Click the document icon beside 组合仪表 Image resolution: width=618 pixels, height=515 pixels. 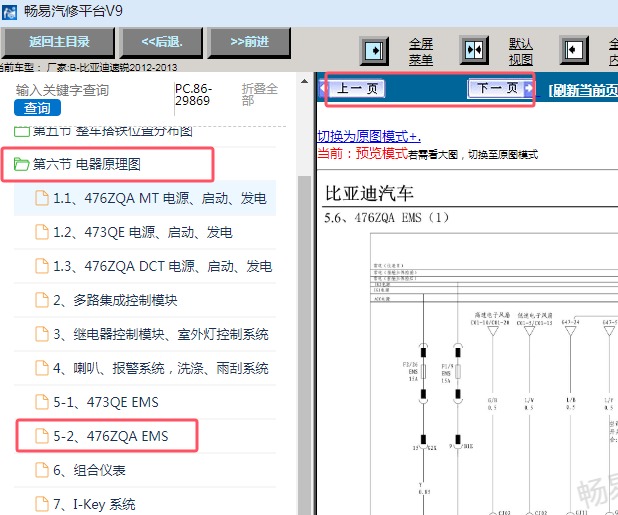pyautogui.click(x=42, y=470)
